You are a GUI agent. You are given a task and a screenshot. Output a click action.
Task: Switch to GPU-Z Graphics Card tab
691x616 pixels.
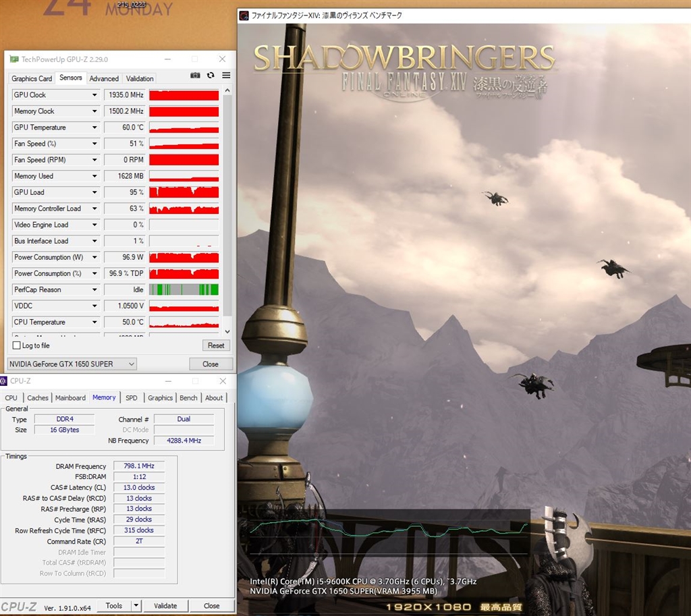pos(32,78)
